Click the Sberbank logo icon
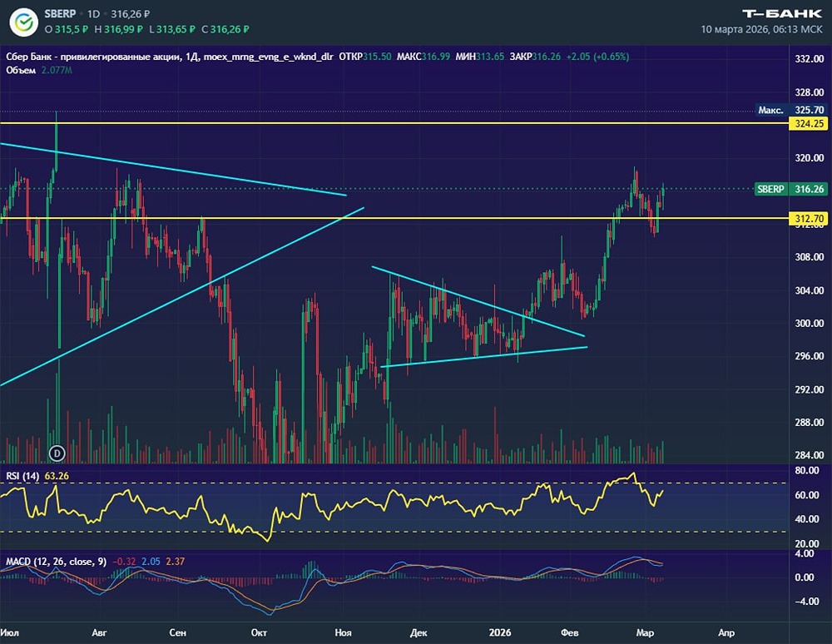This screenshot has width=832, height=644. pos(24,22)
